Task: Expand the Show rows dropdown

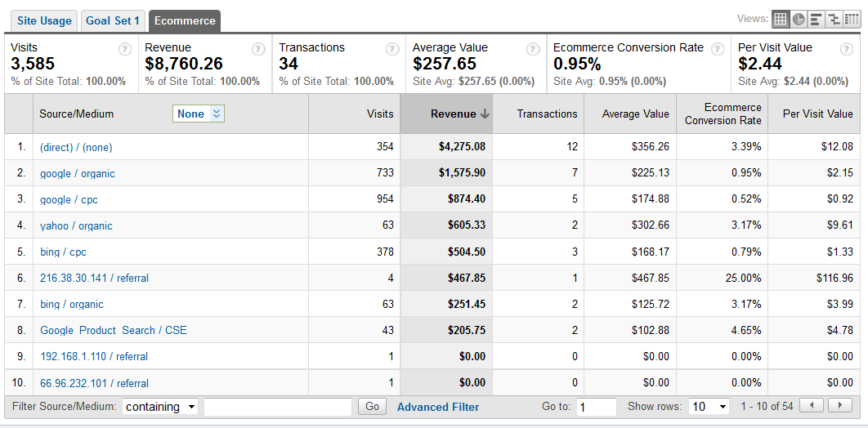Action: [709, 407]
